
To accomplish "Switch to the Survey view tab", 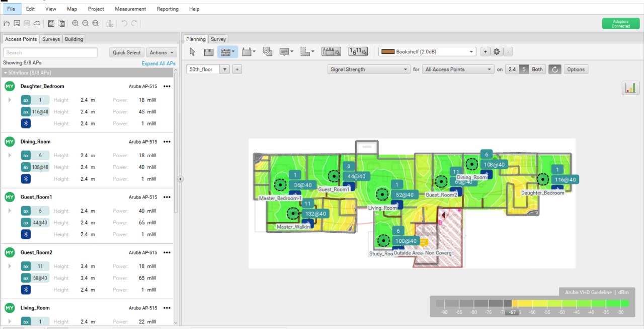I will 218,39.
